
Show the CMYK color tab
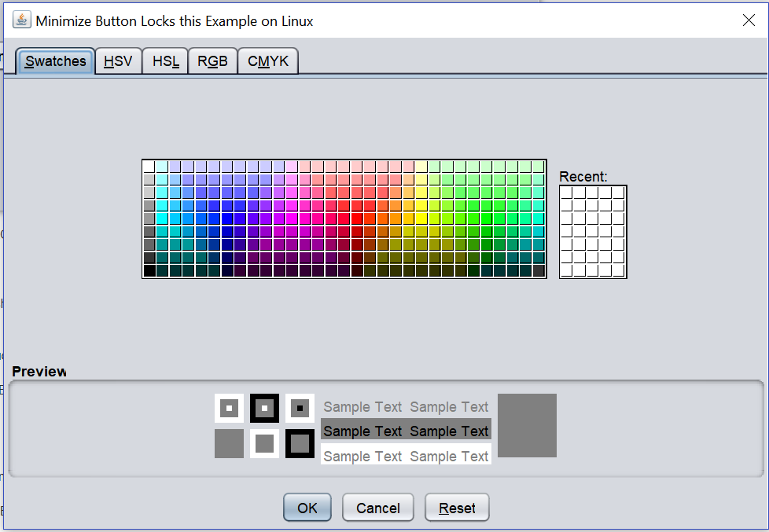[268, 61]
